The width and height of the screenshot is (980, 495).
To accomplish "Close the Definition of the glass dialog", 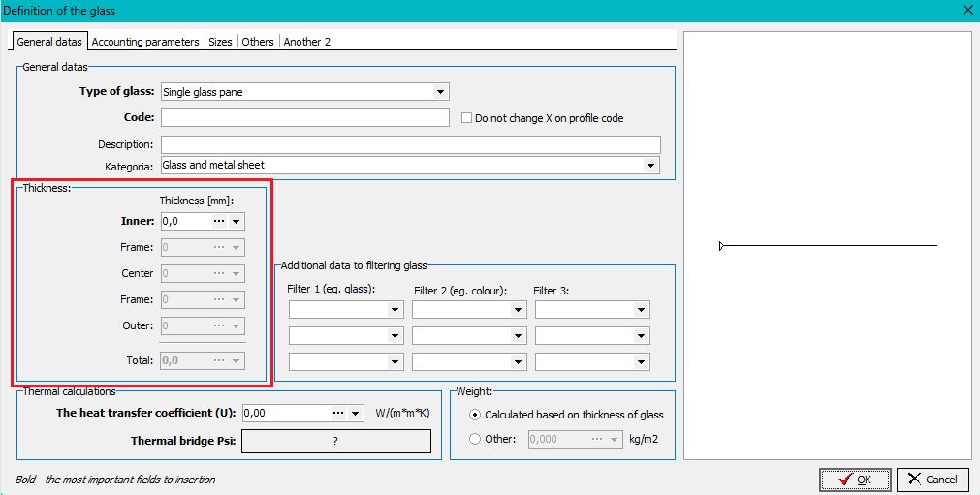I will tap(966, 10).
